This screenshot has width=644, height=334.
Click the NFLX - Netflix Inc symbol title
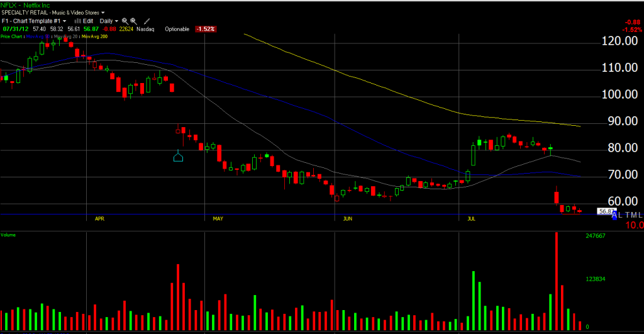pyautogui.click(x=25, y=5)
